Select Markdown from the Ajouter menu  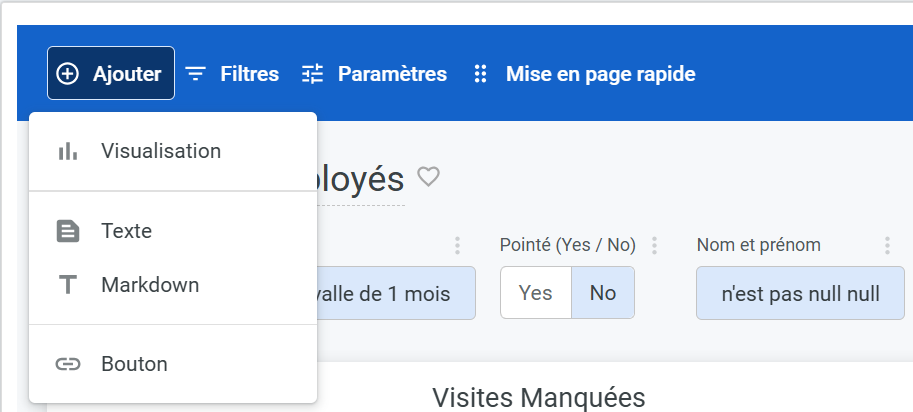click(150, 285)
